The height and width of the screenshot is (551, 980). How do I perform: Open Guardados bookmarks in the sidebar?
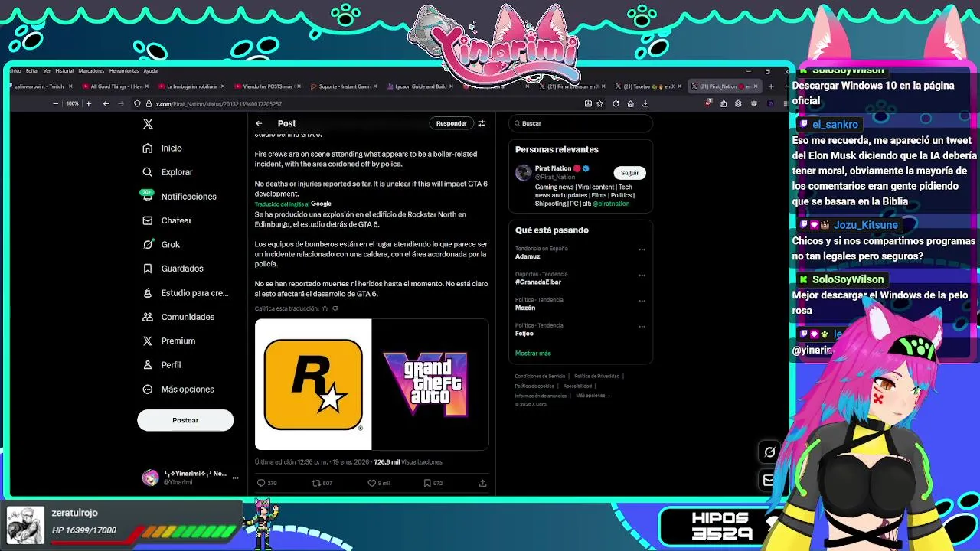tap(173, 269)
